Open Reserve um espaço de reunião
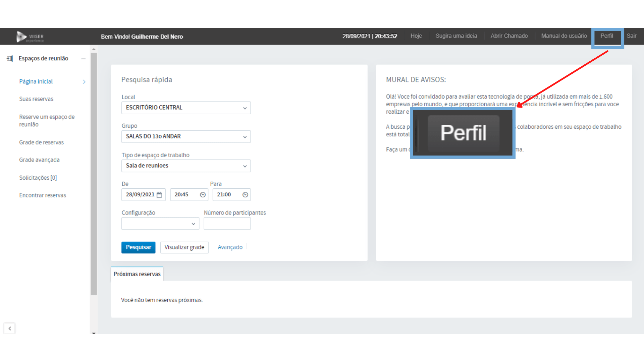The width and height of the screenshot is (644, 362). pyautogui.click(x=47, y=121)
